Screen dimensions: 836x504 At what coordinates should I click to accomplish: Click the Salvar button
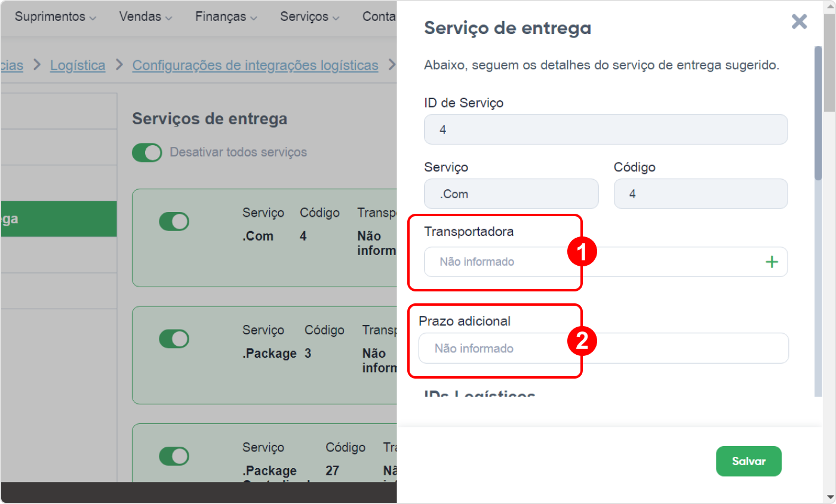coord(749,461)
